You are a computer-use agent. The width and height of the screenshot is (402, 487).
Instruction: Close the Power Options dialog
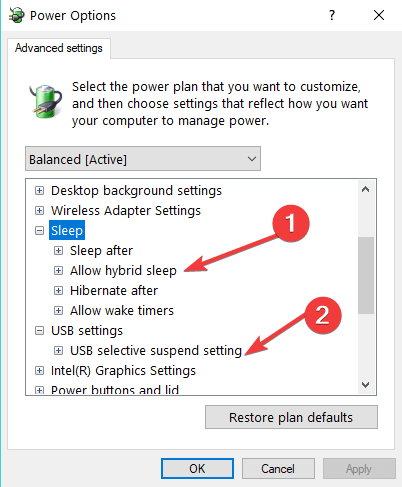[379, 15]
